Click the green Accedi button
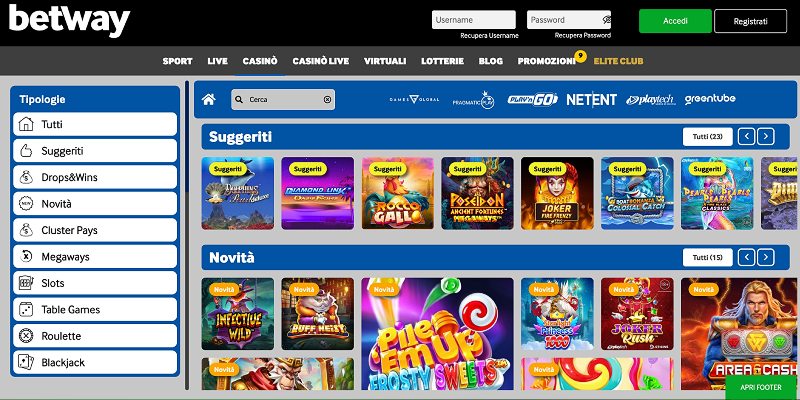The image size is (800, 400). pyautogui.click(x=675, y=21)
